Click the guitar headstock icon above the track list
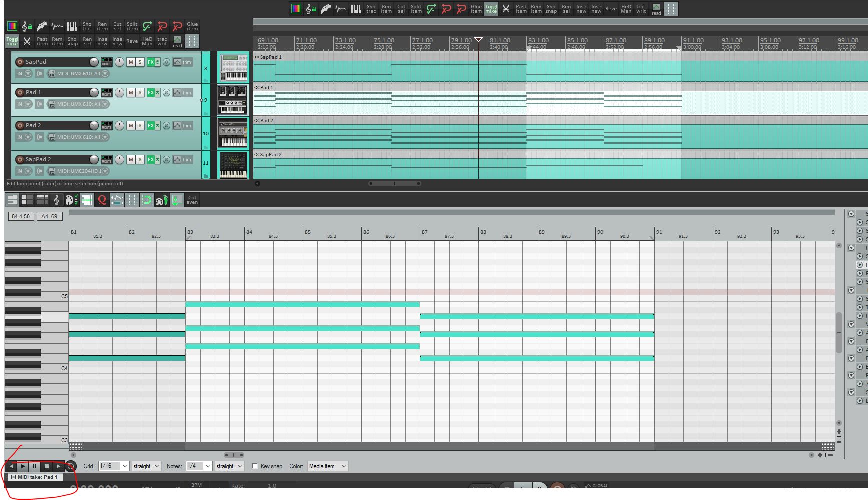 pyautogui.click(x=42, y=26)
